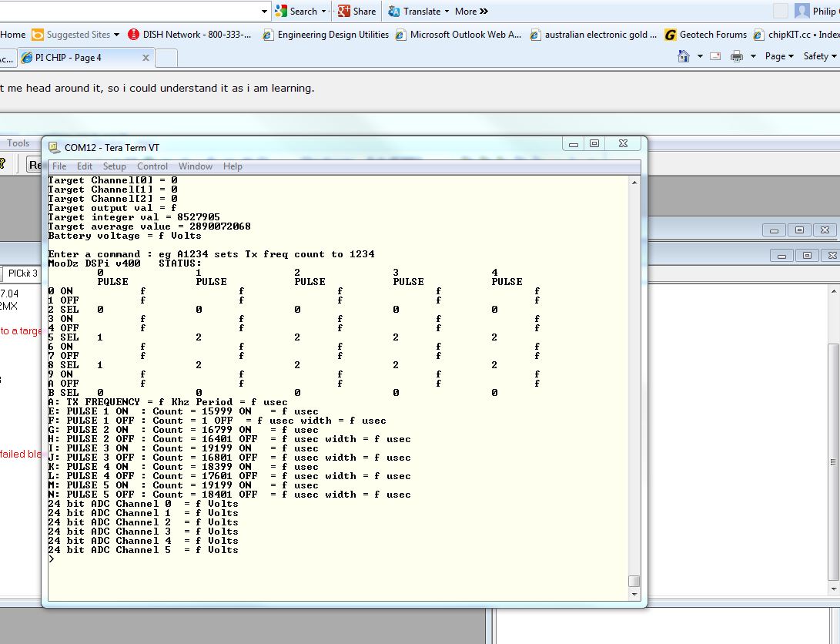Close the PI CHIP - Page 4 tab

146,58
